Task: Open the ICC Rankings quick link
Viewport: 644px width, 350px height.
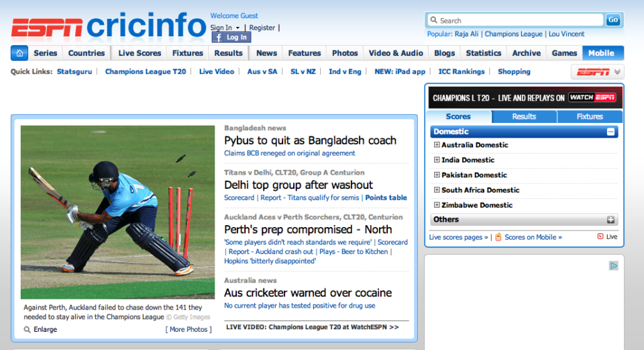Action: 462,72
